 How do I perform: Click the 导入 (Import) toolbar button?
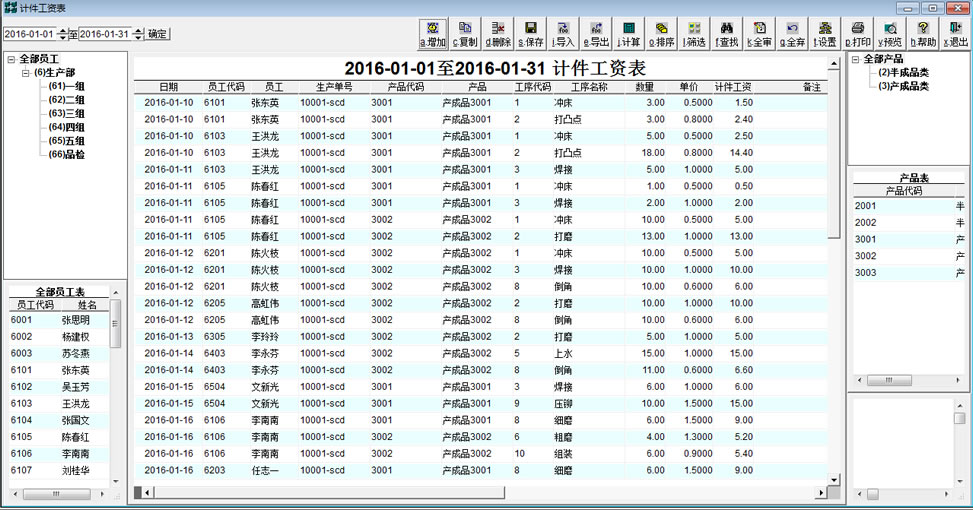tap(563, 34)
